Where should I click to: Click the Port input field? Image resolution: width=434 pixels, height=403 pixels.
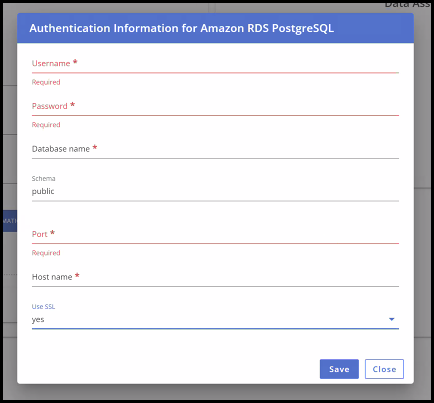point(215,234)
